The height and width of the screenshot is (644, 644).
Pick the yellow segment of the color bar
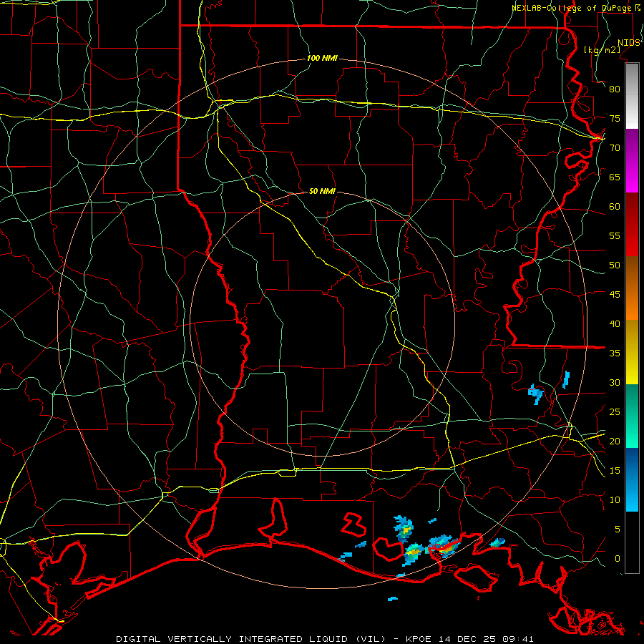[x=632, y=352]
